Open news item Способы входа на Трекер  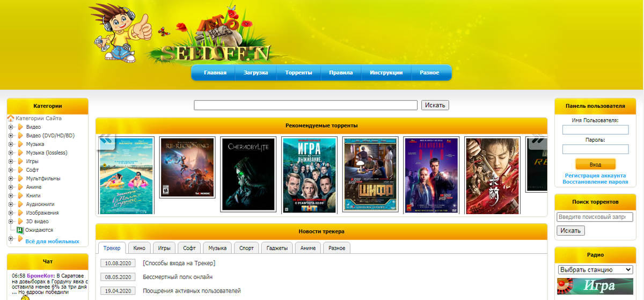179,263
